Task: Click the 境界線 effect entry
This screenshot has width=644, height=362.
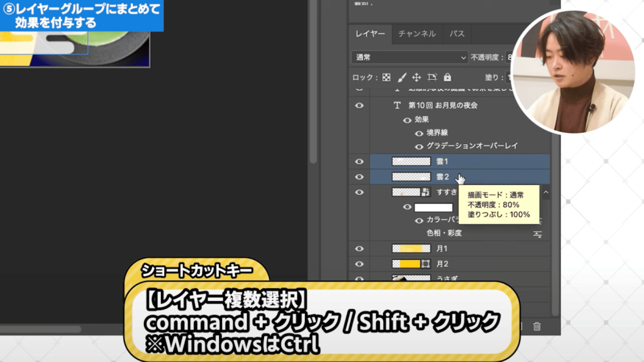Action: pos(437,132)
